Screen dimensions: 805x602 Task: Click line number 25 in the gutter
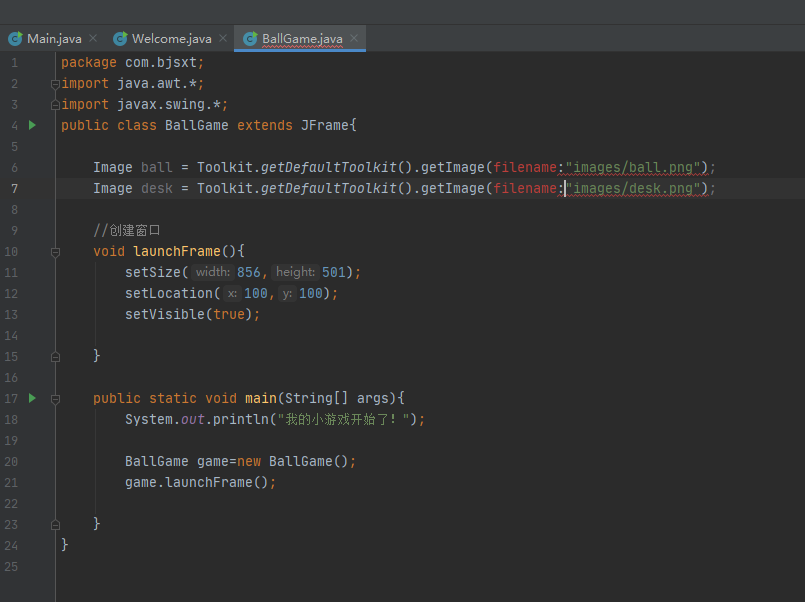(x=11, y=567)
